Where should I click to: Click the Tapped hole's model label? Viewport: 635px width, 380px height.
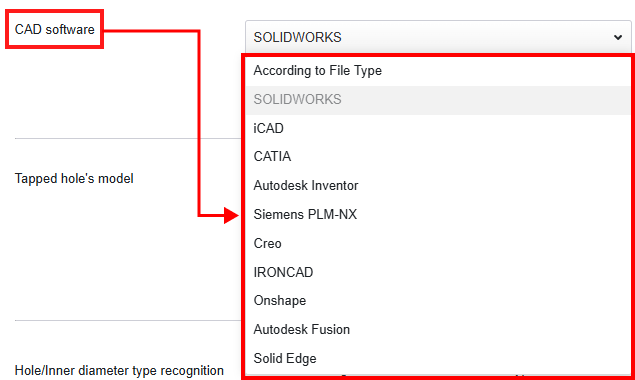74,179
